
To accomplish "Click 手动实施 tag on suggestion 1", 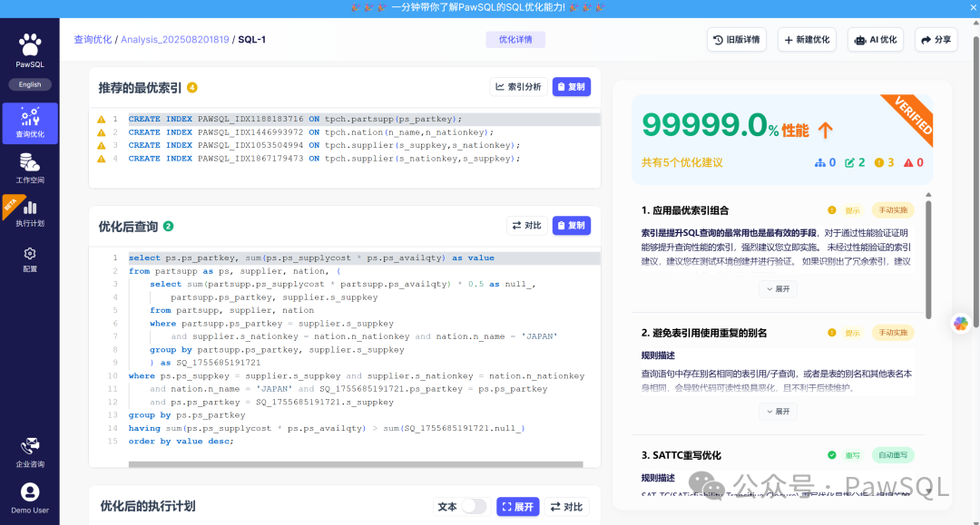I will pos(893,210).
